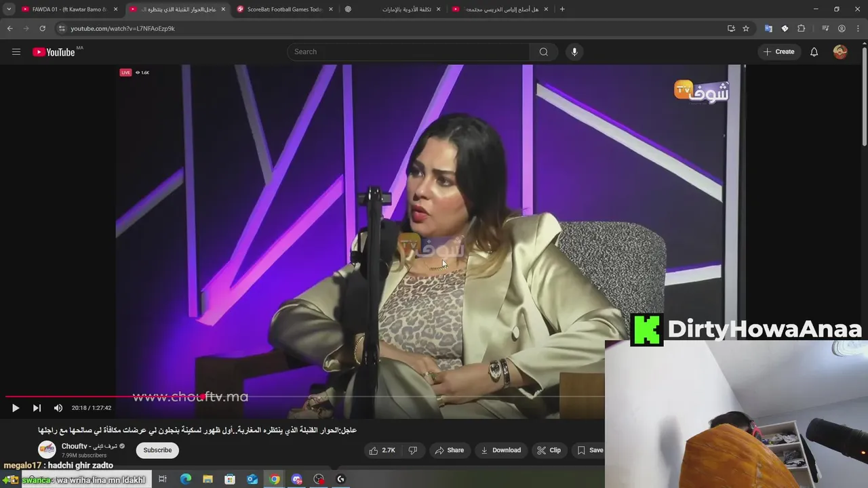Close the current عاجل الحوار YouTube tab
Screen dimensions: 868x488
click(223, 9)
